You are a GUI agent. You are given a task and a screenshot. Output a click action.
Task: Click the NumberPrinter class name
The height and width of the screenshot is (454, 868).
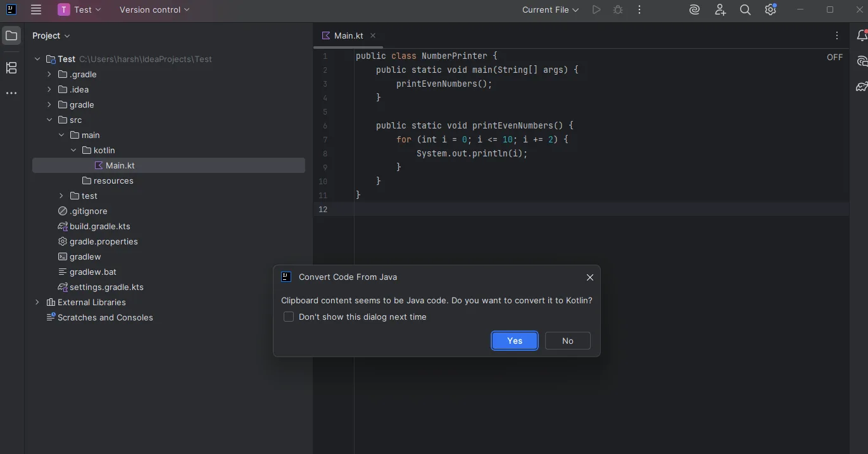(x=455, y=56)
